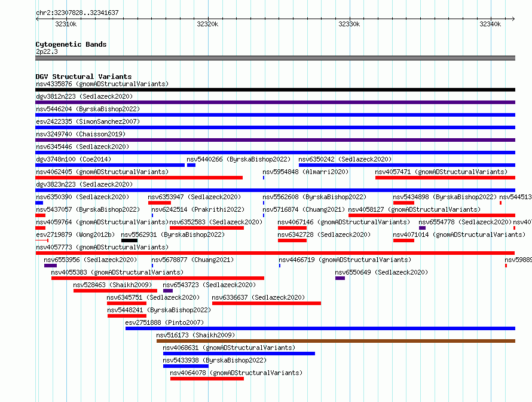Click the 32310k ruler position label
Image resolution: width=532 pixels, height=402 pixels.
pos(66,24)
